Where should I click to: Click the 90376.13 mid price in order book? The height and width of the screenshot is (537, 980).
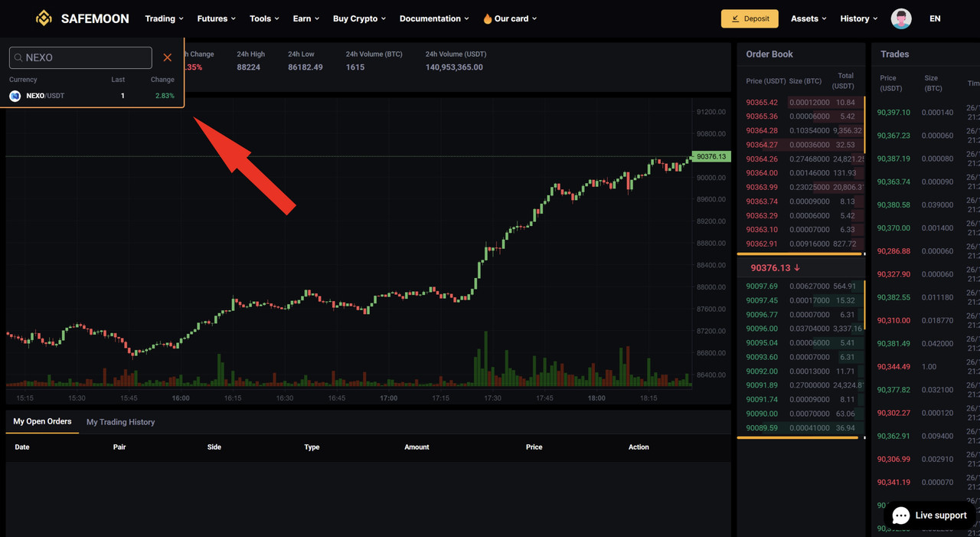pos(770,268)
